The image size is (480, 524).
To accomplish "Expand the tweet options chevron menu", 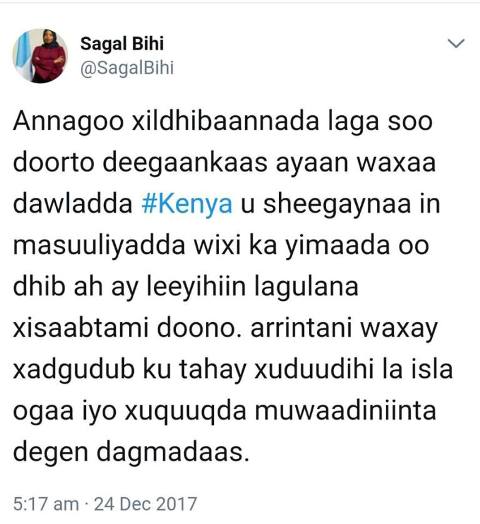I will 456,43.
